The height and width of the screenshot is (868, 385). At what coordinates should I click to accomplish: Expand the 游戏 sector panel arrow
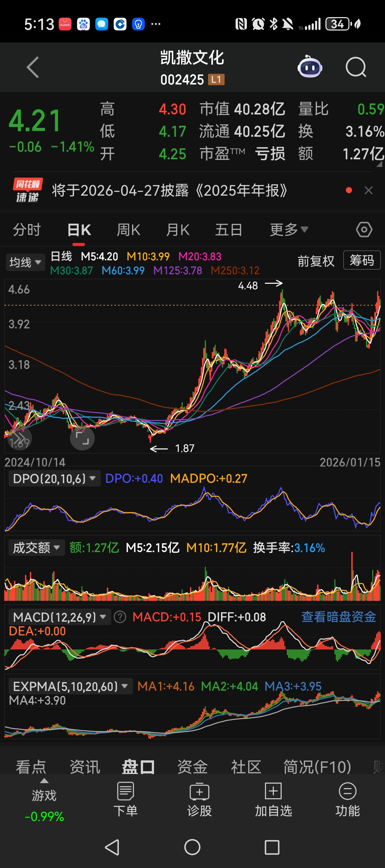[44, 781]
